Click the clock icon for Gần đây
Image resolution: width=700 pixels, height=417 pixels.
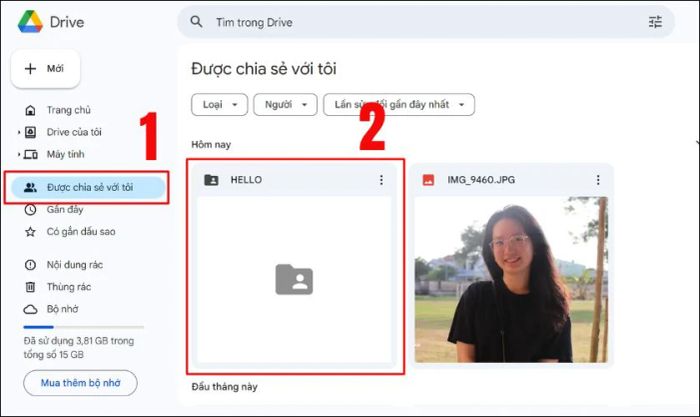click(30, 209)
